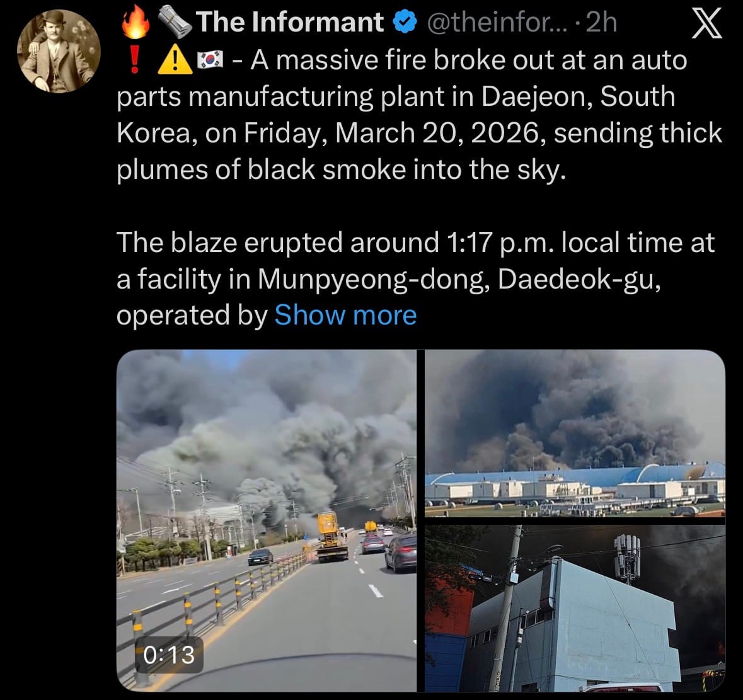The height and width of the screenshot is (700, 743).
Task: Click the blue verified badge
Action: [405, 23]
